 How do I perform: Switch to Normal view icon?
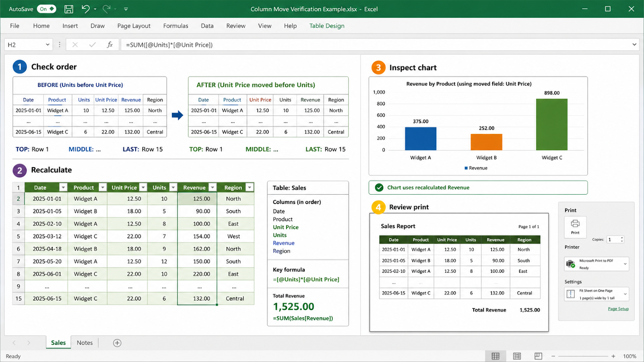[495, 356]
